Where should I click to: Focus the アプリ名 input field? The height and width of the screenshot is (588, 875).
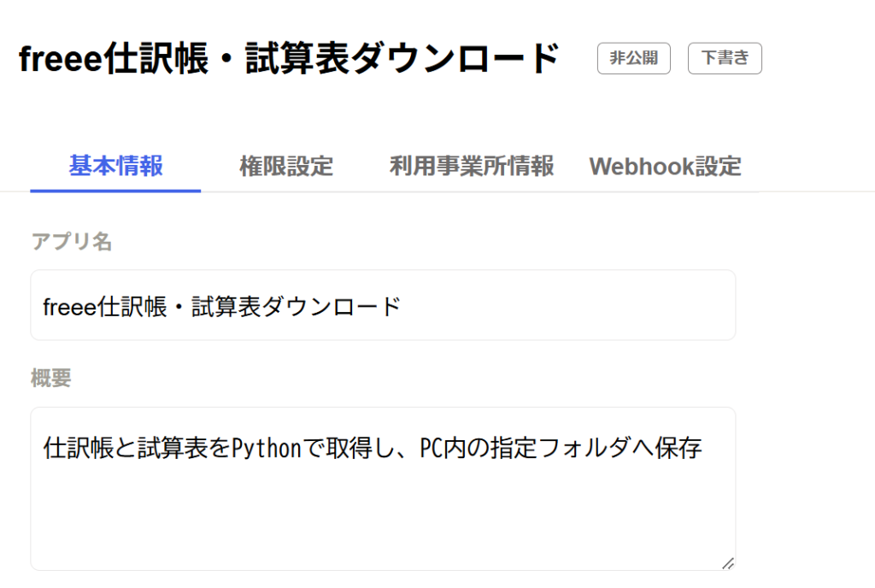coord(383,305)
